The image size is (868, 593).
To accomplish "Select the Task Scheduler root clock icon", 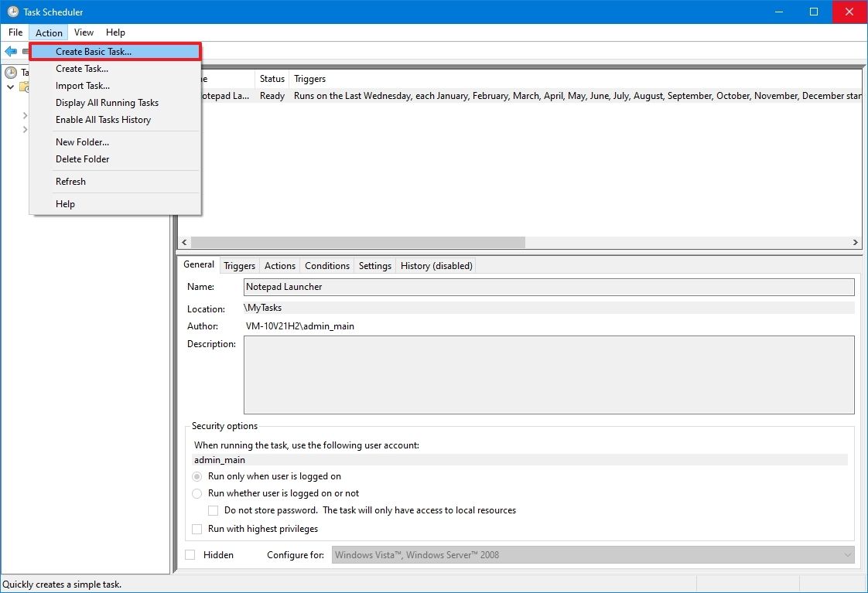I will point(12,71).
